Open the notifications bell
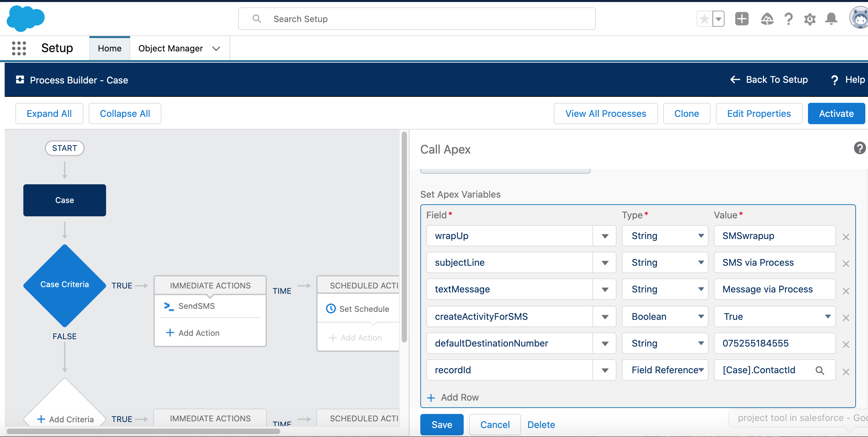The image size is (868, 437). pyautogui.click(x=831, y=19)
